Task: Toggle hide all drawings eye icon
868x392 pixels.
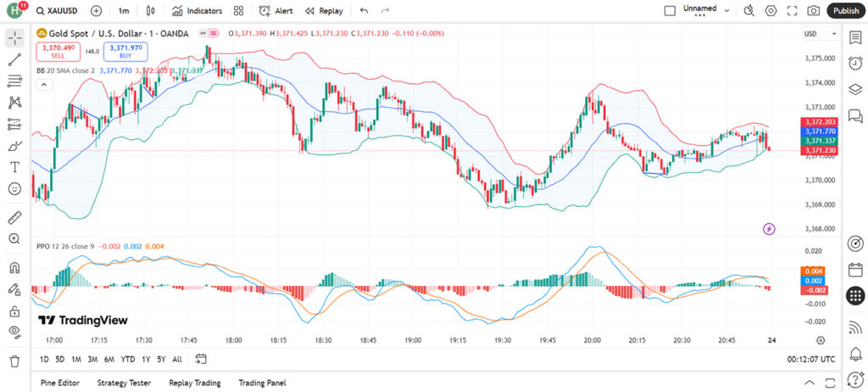Action: 15,332
